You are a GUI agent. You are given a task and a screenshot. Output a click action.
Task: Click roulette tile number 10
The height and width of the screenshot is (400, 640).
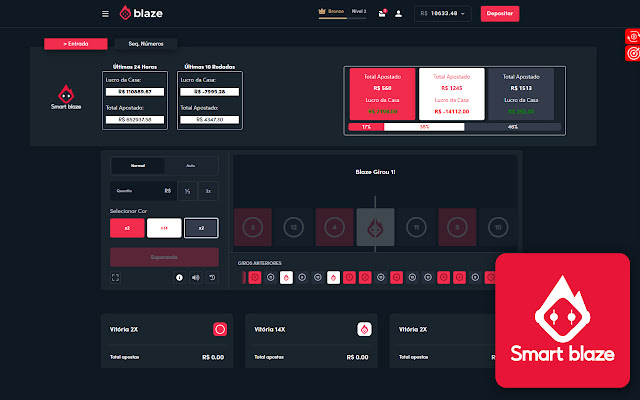tap(498, 227)
